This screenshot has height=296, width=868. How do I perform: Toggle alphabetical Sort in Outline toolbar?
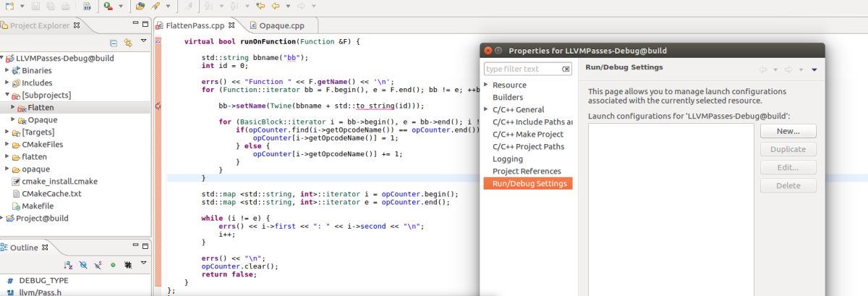click(69, 265)
